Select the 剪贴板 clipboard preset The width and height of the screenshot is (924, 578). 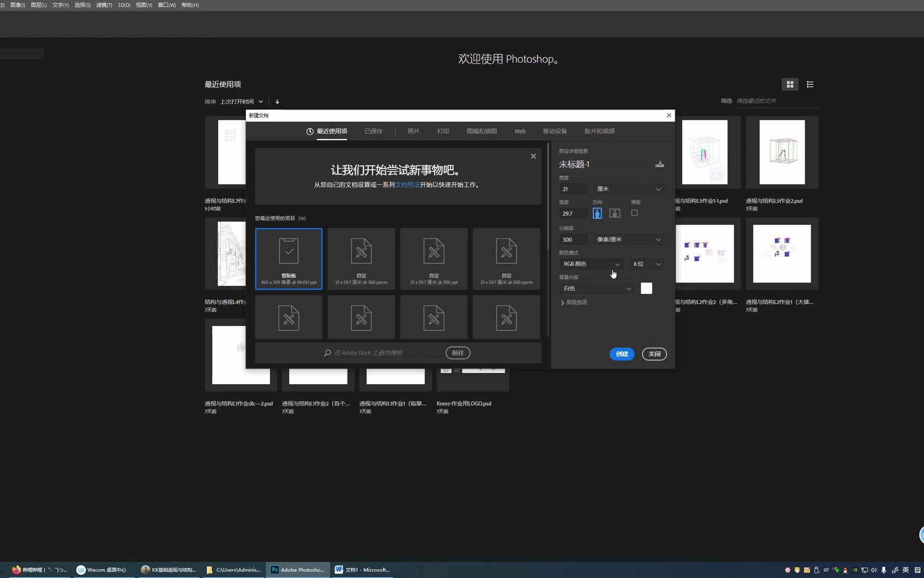pos(289,259)
